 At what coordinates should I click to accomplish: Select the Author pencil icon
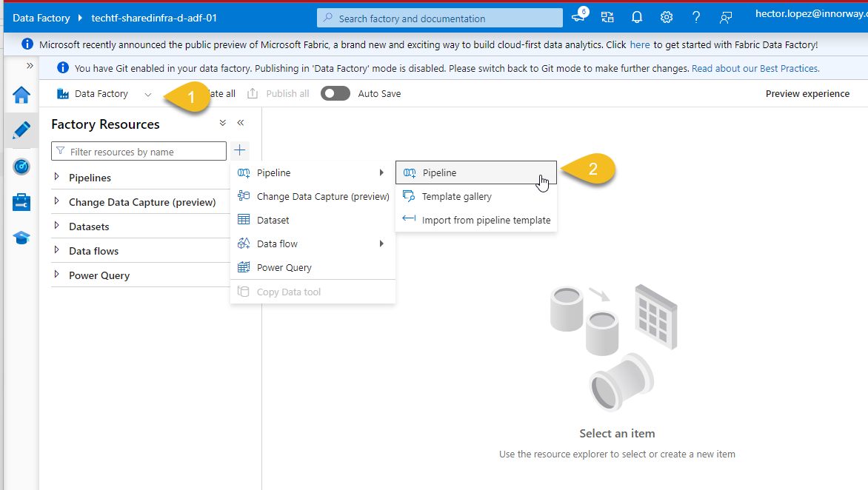[21, 130]
